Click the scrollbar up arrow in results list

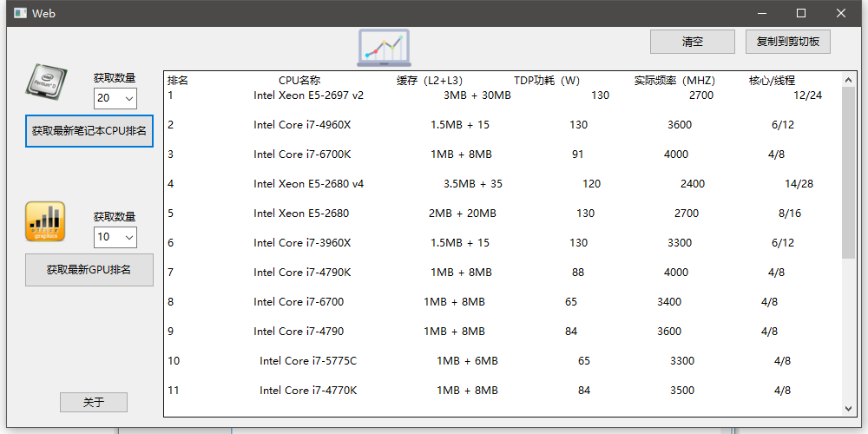click(849, 80)
